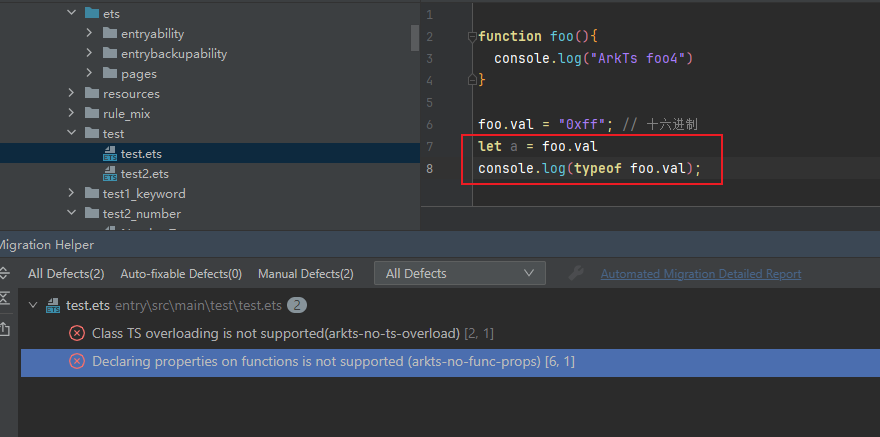
Task: Expand the entrybackupability folder
Action: click(89, 53)
